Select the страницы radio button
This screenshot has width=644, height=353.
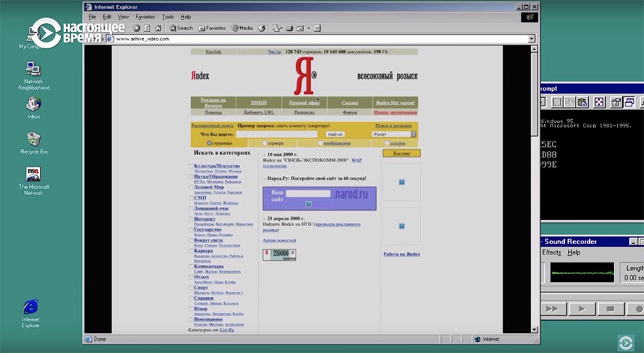(x=209, y=143)
